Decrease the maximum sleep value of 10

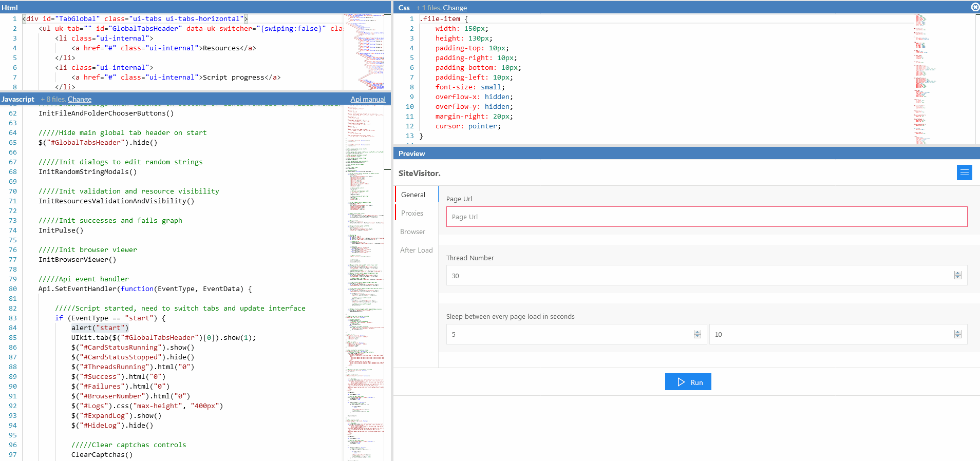(x=957, y=337)
